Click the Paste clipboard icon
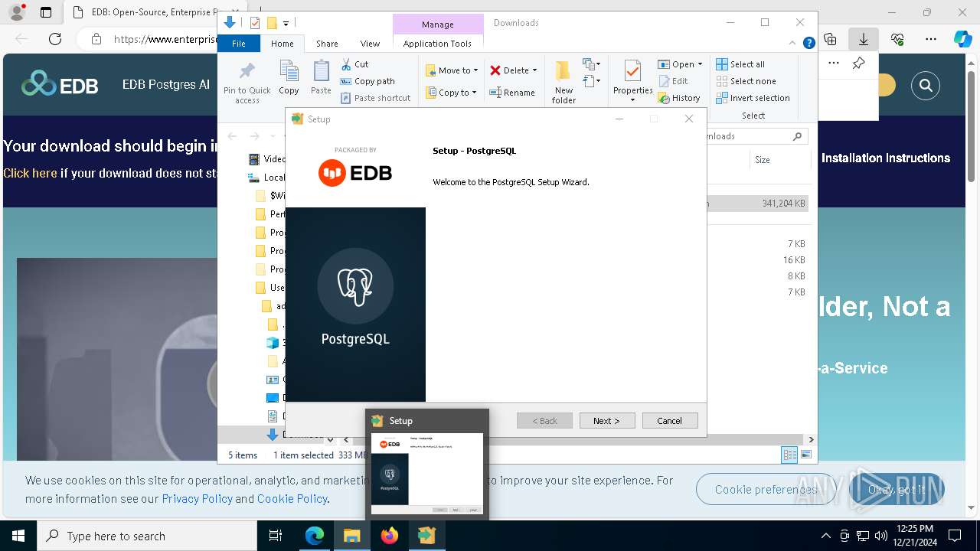The width and height of the screenshot is (980, 551). (321, 71)
